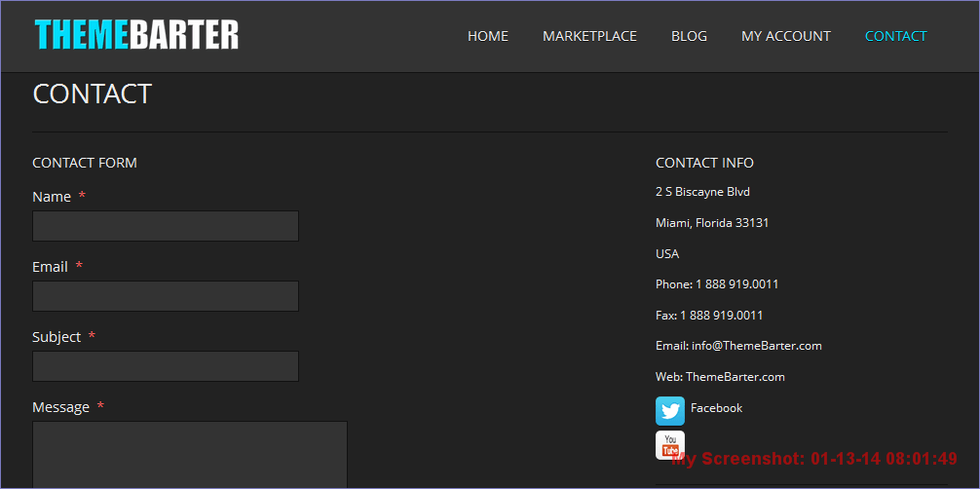This screenshot has height=489, width=980.
Task: Click the USA country line
Action: [667, 254]
